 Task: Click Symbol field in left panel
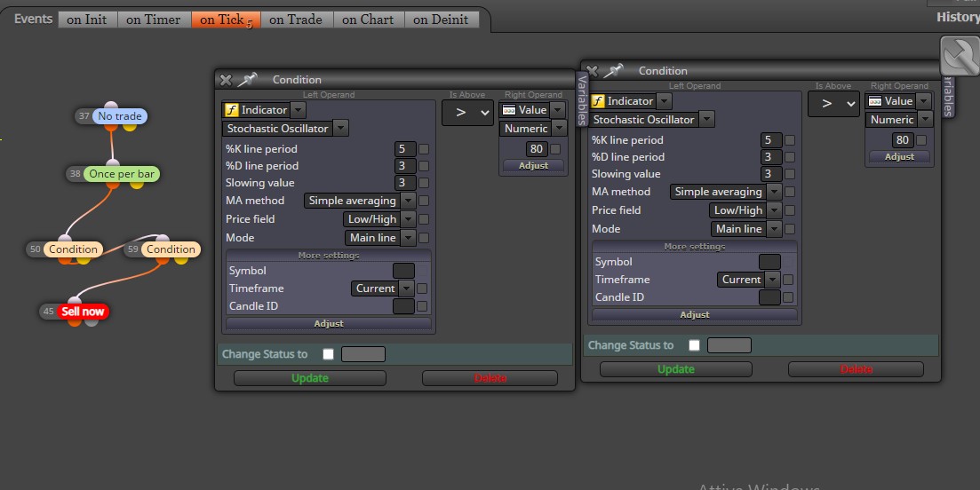pyautogui.click(x=403, y=271)
